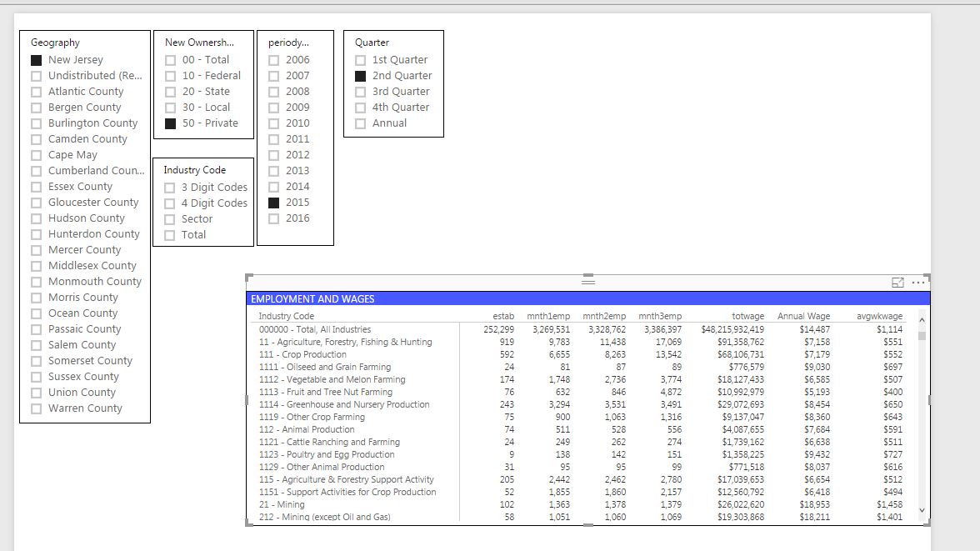Select EMPLOYMENT AND WAGES title bar
The height and width of the screenshot is (551, 980).
click(x=588, y=299)
